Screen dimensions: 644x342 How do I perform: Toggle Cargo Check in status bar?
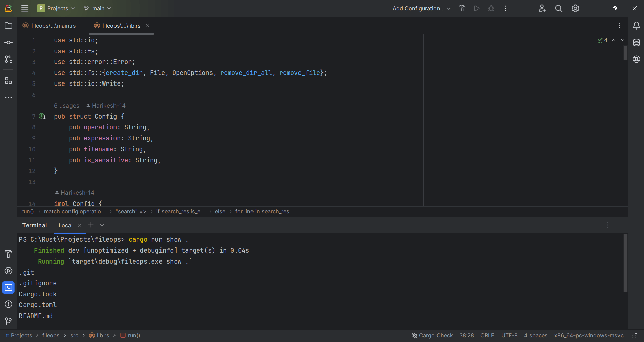pos(432,335)
